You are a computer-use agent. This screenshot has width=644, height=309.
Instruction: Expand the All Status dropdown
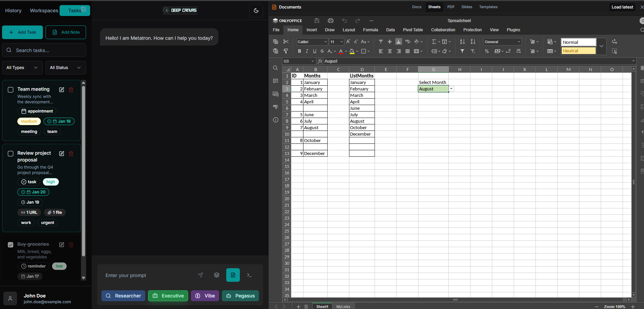tap(65, 68)
